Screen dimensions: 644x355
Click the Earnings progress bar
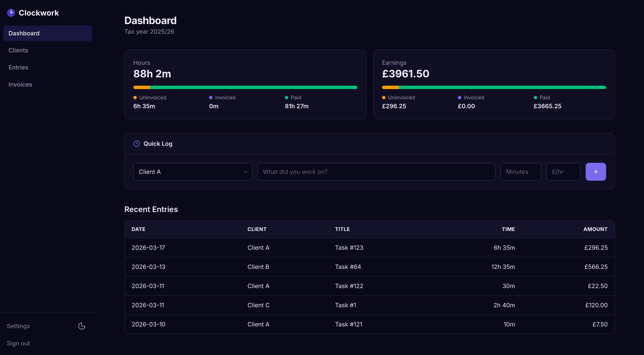[x=494, y=87]
